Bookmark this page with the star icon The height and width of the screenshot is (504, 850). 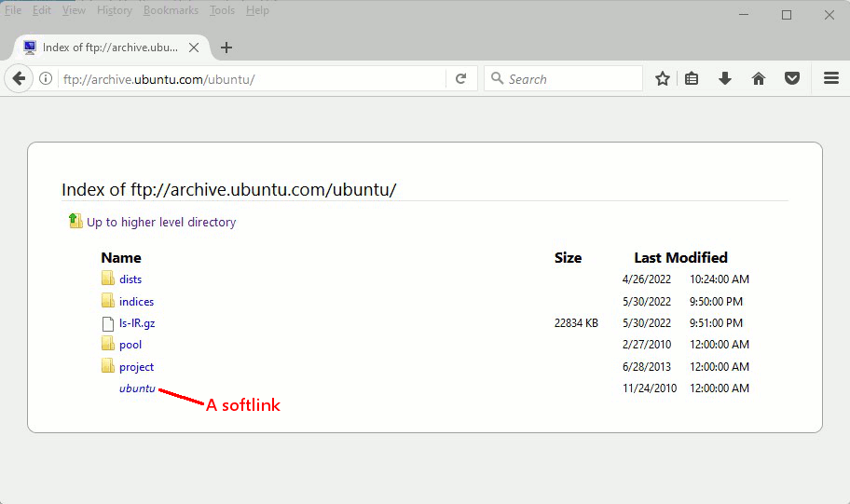pos(662,78)
